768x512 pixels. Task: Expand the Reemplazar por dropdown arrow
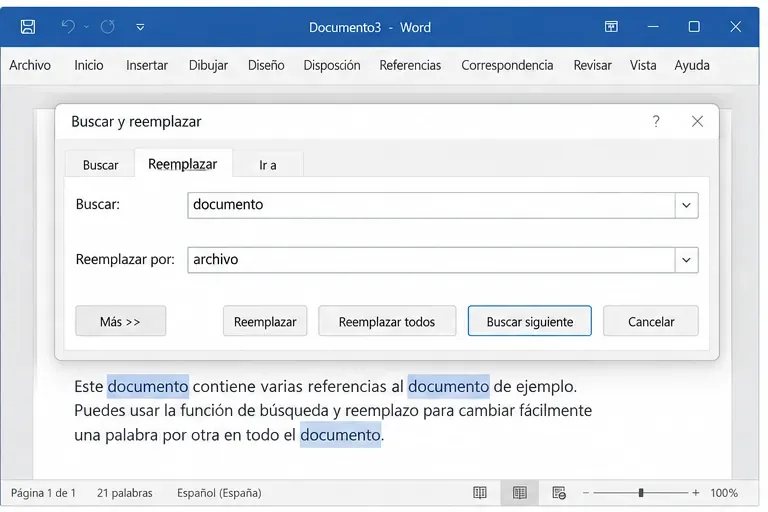tap(686, 260)
